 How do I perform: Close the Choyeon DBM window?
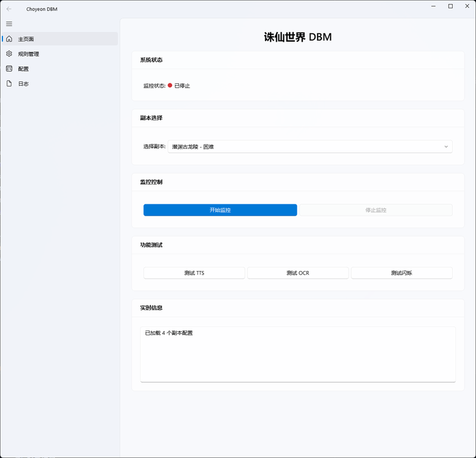tap(467, 6)
